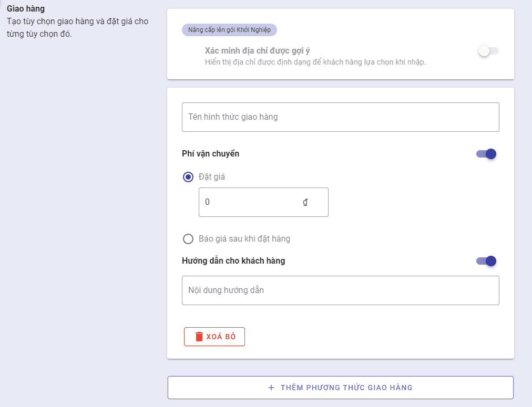This screenshot has width=532, height=407.
Task: Open the Nâng cấp lên gói Khởi Nghiệp badge
Action: 229,30
